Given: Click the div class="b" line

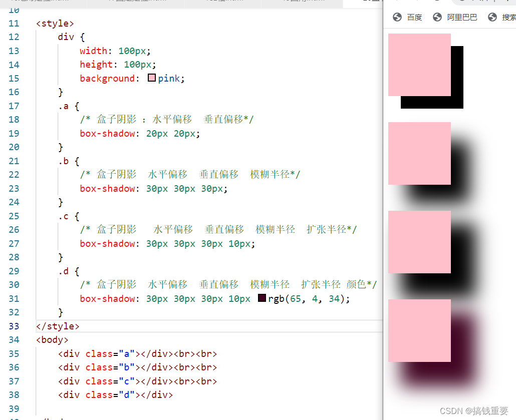Looking at the screenshot, I should (x=138, y=367).
